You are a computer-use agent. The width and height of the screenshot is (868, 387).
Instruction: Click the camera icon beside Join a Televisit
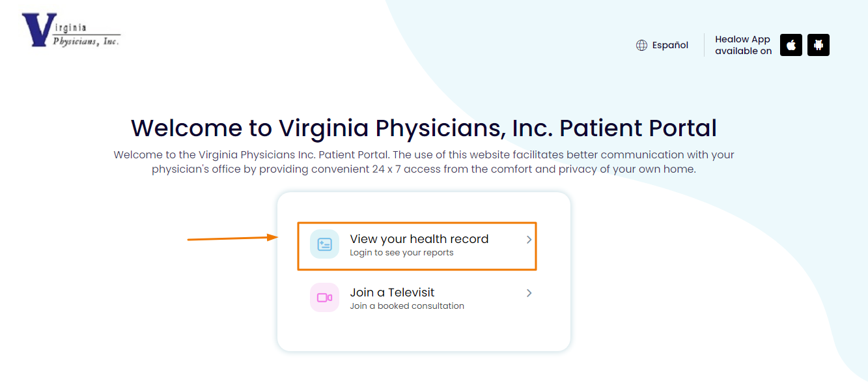pos(324,297)
